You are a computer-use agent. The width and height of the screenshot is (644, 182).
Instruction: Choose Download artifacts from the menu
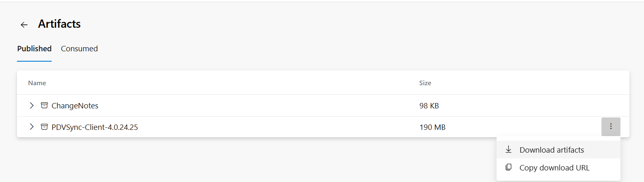click(551, 150)
